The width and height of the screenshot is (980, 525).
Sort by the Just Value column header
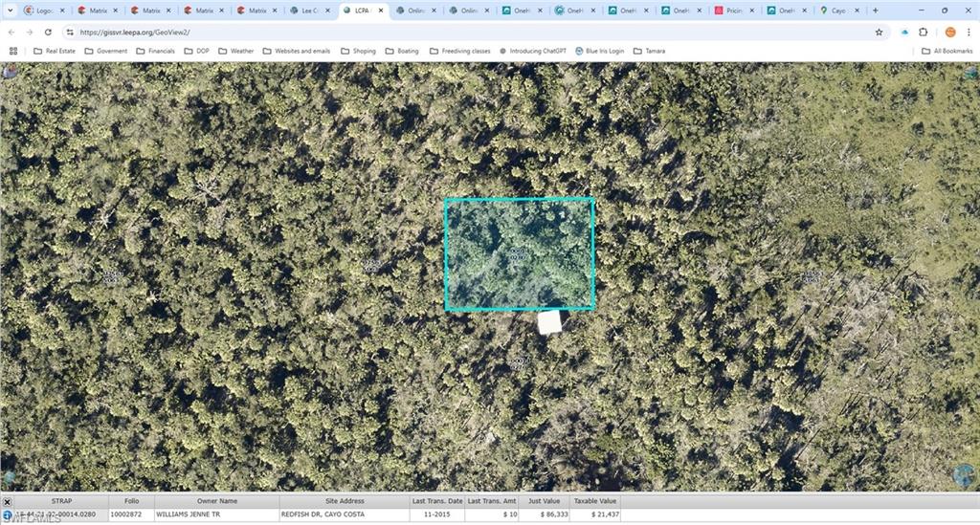[x=545, y=501]
